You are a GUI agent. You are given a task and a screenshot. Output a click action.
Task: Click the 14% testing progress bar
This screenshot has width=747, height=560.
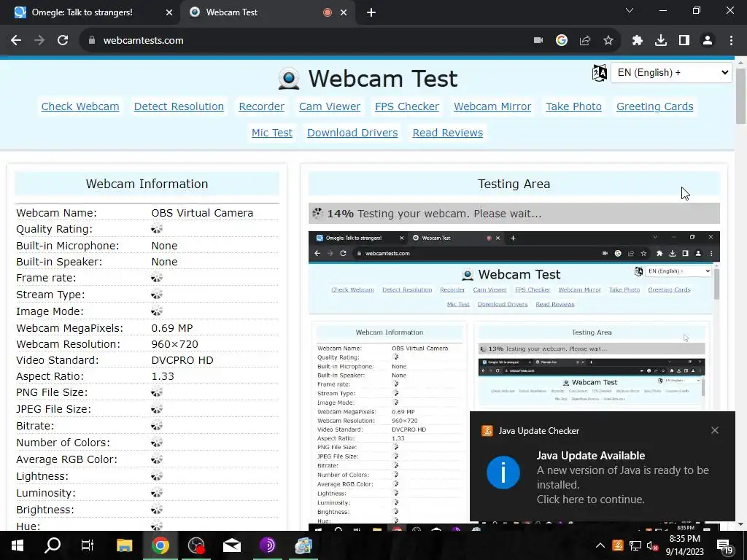(514, 214)
